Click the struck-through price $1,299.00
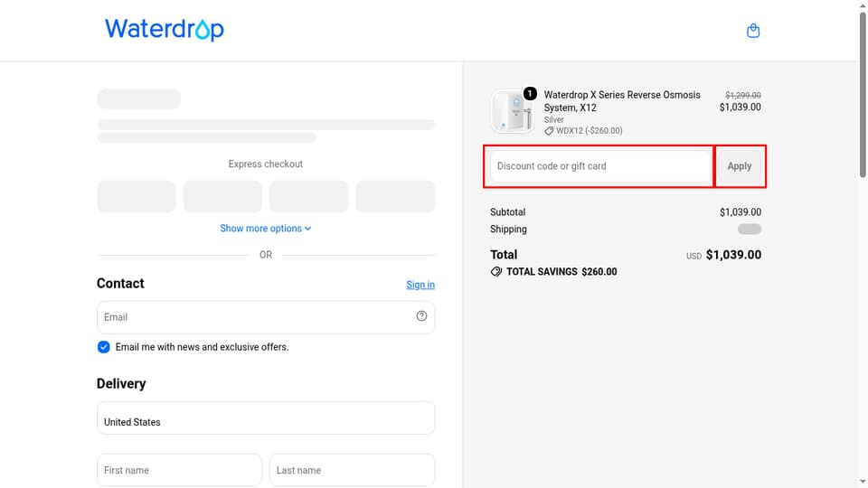Image resolution: width=868 pixels, height=488 pixels. click(x=743, y=95)
